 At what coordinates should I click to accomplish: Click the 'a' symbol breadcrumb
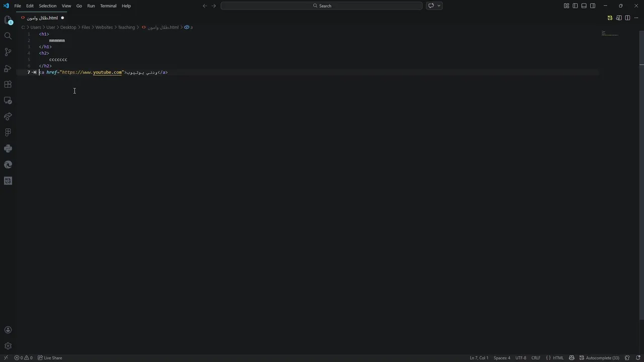click(x=189, y=27)
